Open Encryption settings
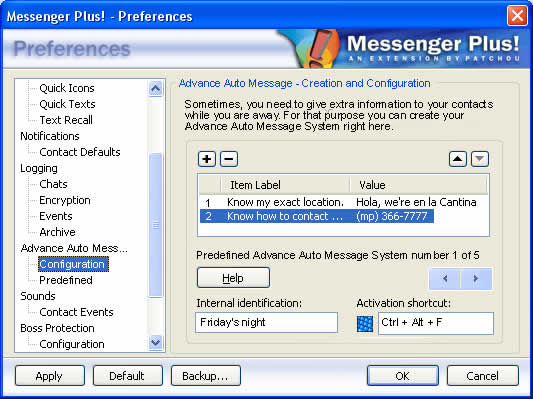533x399 pixels. [x=65, y=200]
